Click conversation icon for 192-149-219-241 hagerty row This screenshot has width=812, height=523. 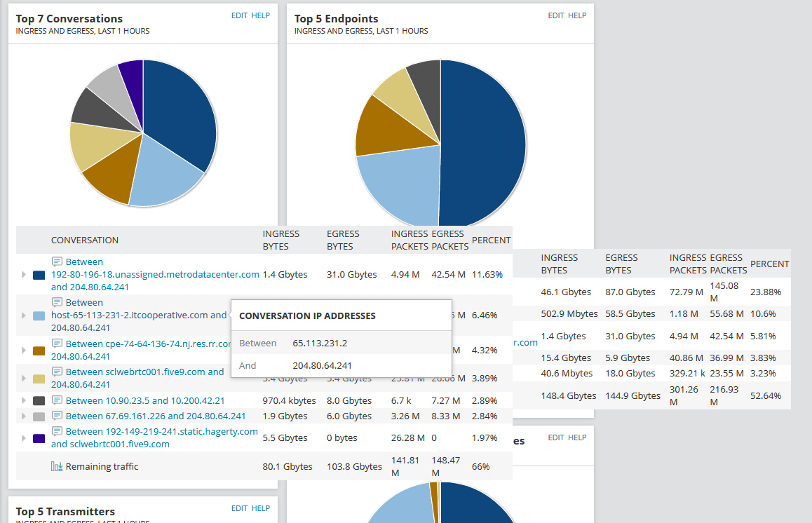tap(57, 431)
